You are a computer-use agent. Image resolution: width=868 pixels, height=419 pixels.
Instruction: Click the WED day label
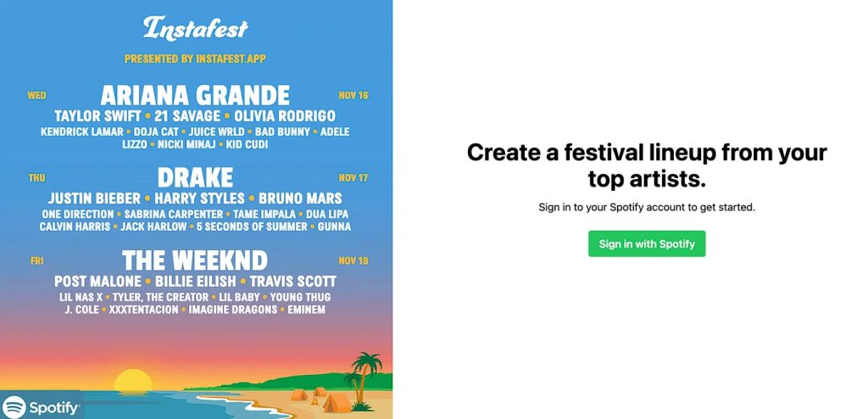coord(36,96)
